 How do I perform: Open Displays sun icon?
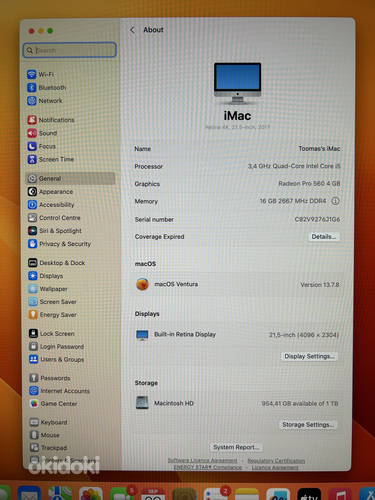(x=33, y=276)
